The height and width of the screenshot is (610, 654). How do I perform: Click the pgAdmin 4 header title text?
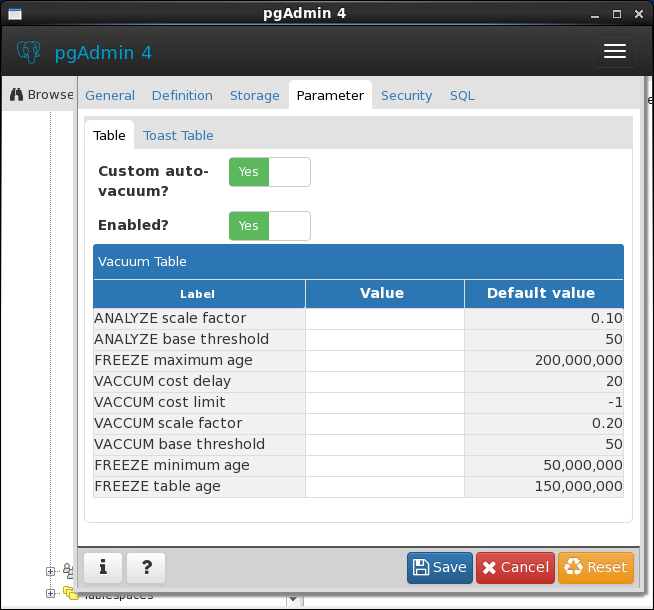[x=103, y=53]
